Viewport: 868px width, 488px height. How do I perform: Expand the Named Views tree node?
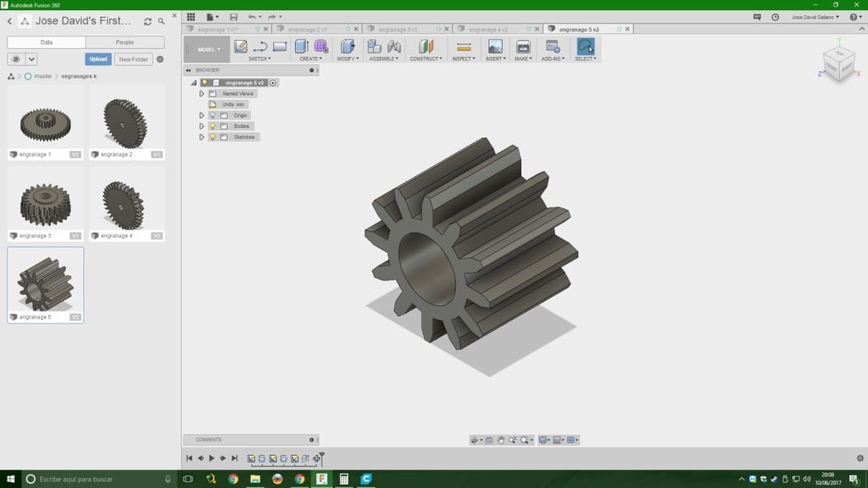tap(202, 93)
